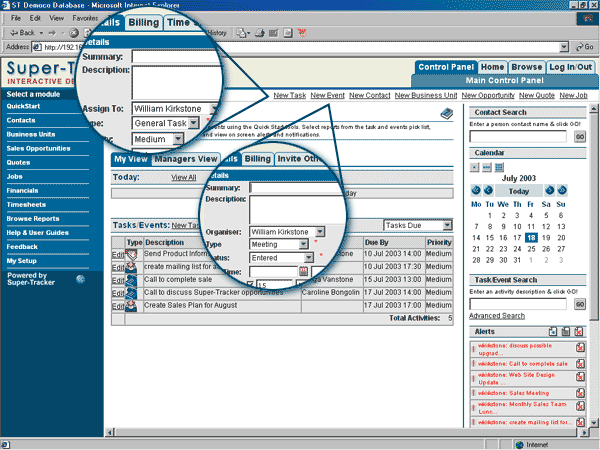Open the Sales Opportunities module
Screen dimensions: 600x450
click(x=38, y=148)
